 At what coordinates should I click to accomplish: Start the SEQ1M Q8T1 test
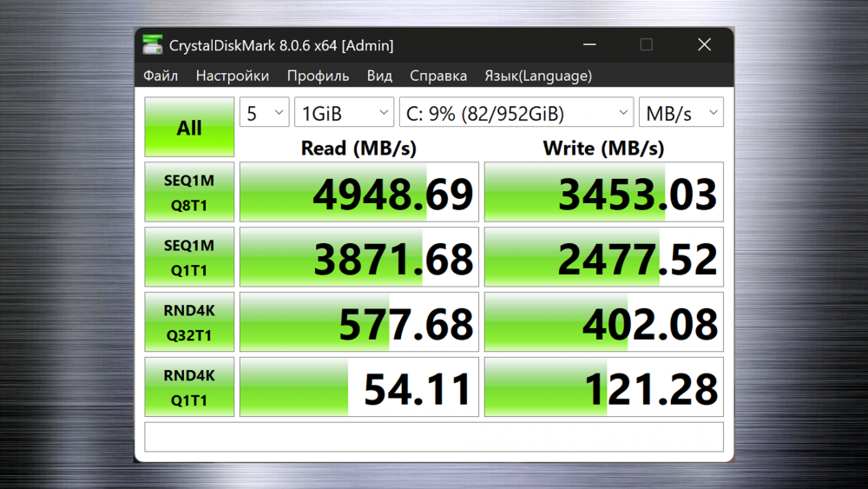pyautogui.click(x=189, y=192)
